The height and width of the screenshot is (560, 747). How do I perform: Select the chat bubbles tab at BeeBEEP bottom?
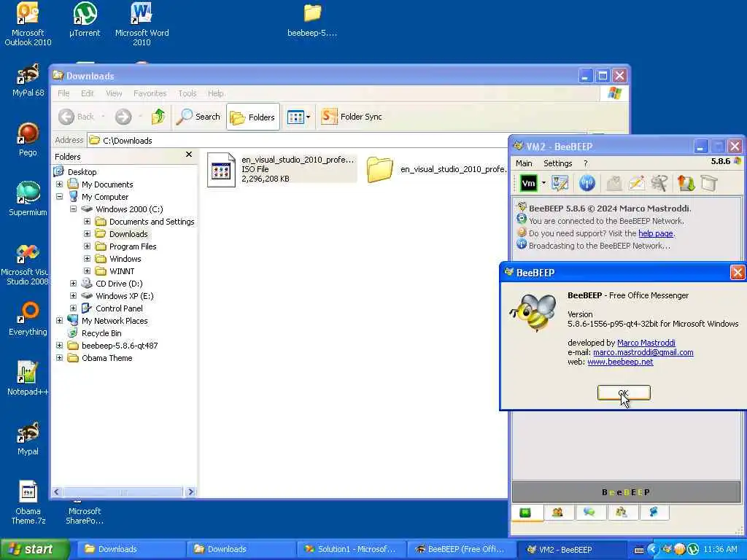tap(589, 513)
